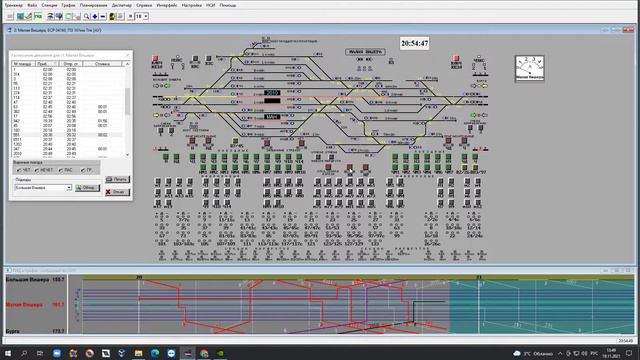
Task: Open Task View from taskbar
Action: (40, 353)
